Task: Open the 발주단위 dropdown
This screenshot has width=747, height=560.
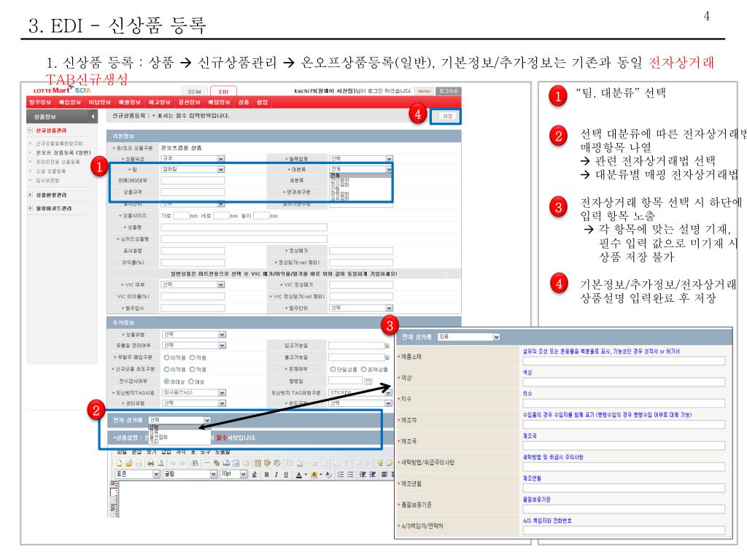Action: (360, 308)
